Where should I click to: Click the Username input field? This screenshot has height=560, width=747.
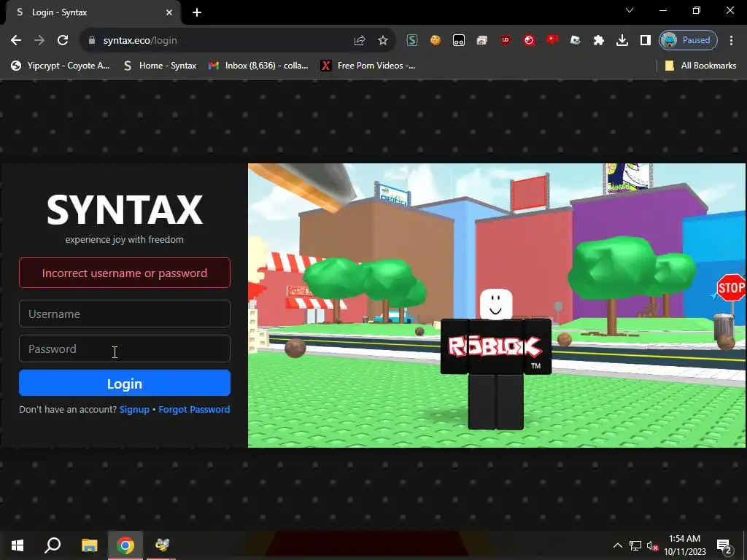point(125,314)
